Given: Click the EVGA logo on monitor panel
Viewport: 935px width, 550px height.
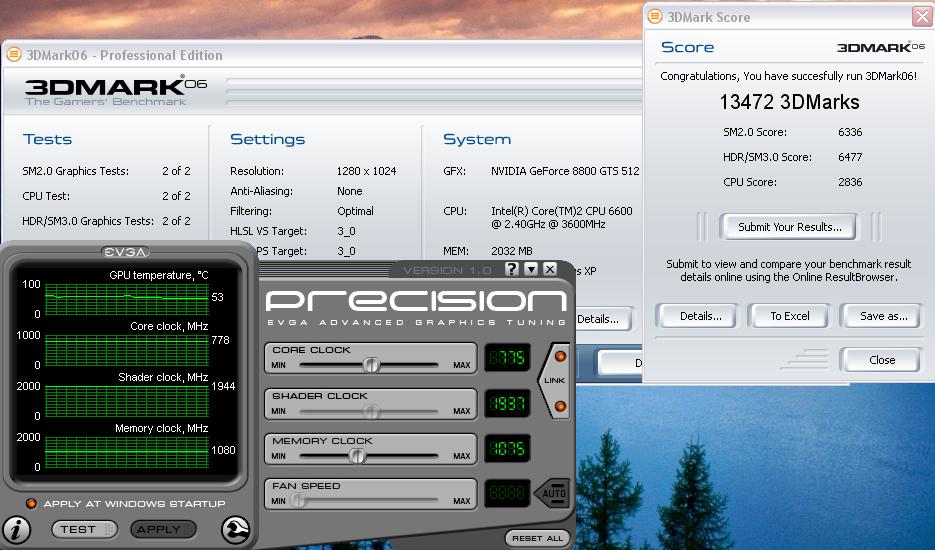Looking at the screenshot, I should [125, 252].
